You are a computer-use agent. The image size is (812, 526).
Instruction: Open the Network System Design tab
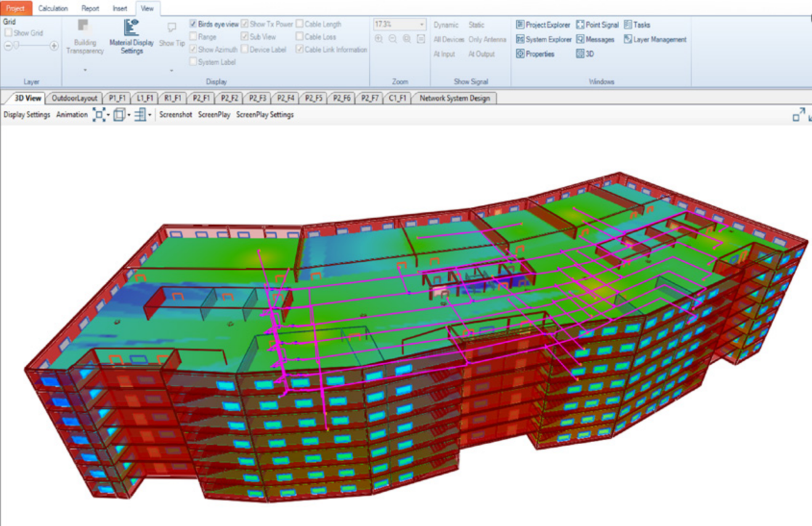[x=455, y=98]
